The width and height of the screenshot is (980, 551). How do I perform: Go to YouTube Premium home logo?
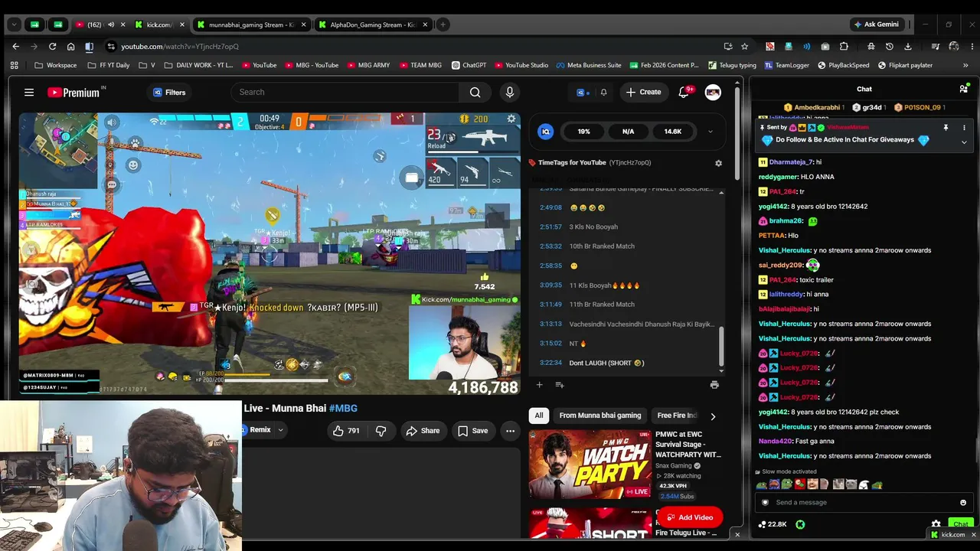pos(75,93)
